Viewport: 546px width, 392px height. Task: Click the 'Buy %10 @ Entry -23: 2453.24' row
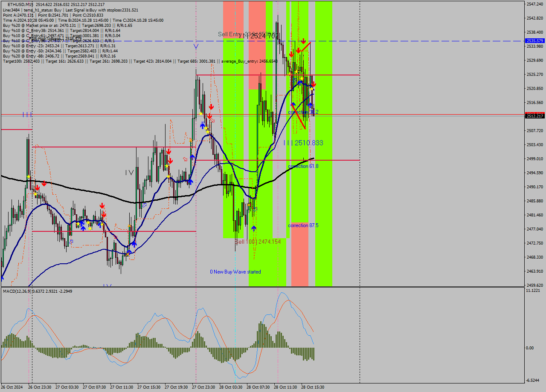59,46
